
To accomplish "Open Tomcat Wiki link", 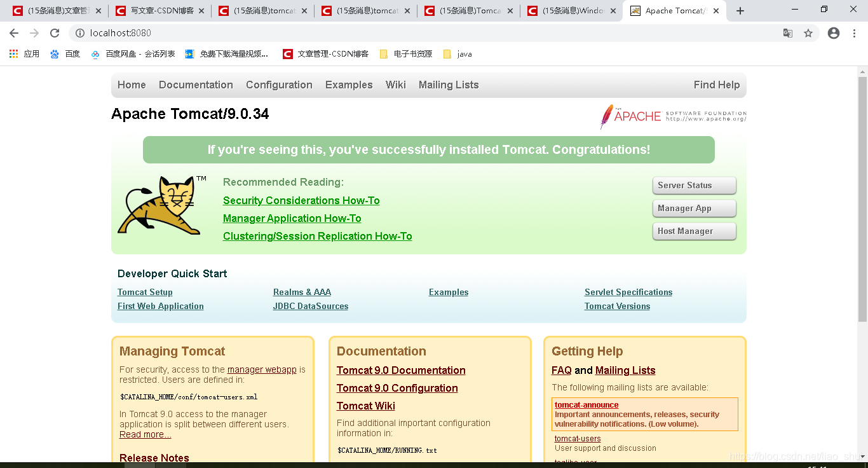I will pos(366,406).
